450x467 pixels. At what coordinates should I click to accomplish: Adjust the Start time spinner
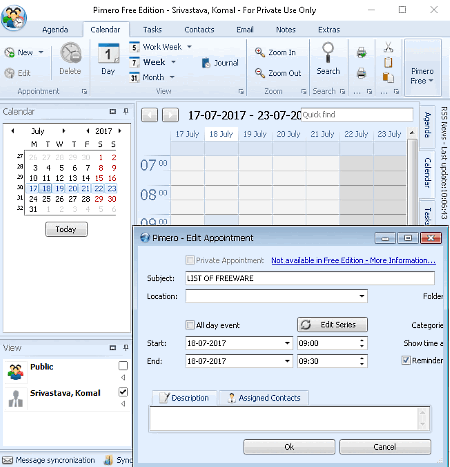point(362,343)
